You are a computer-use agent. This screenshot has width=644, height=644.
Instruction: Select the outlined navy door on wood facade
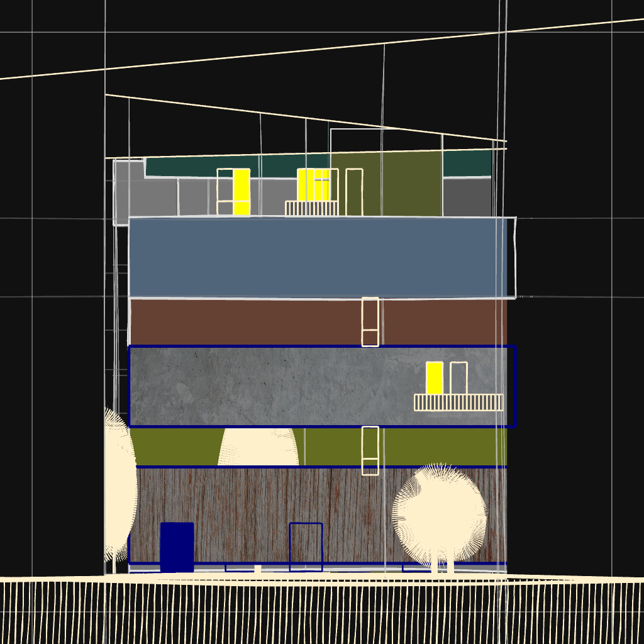click(x=306, y=546)
